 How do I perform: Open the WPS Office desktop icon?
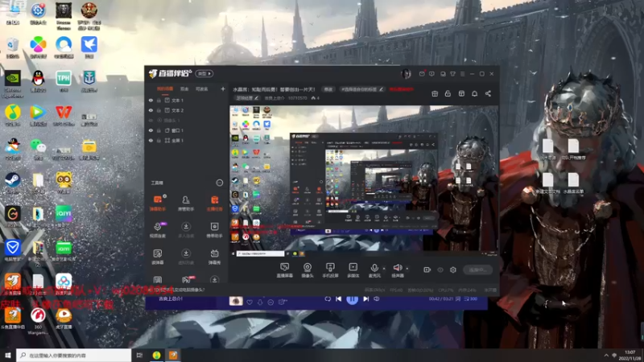tap(64, 115)
